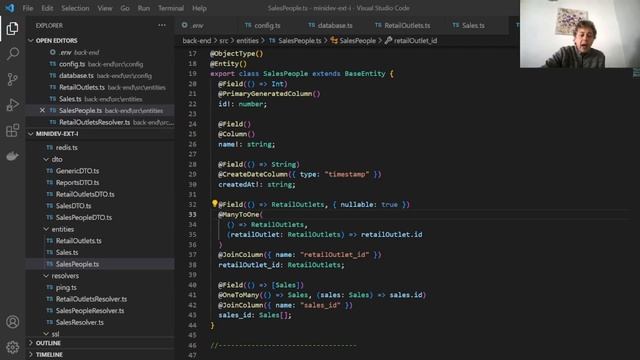
Task: Close SalesPeople.ts in Open Editors
Action: [x=42, y=111]
